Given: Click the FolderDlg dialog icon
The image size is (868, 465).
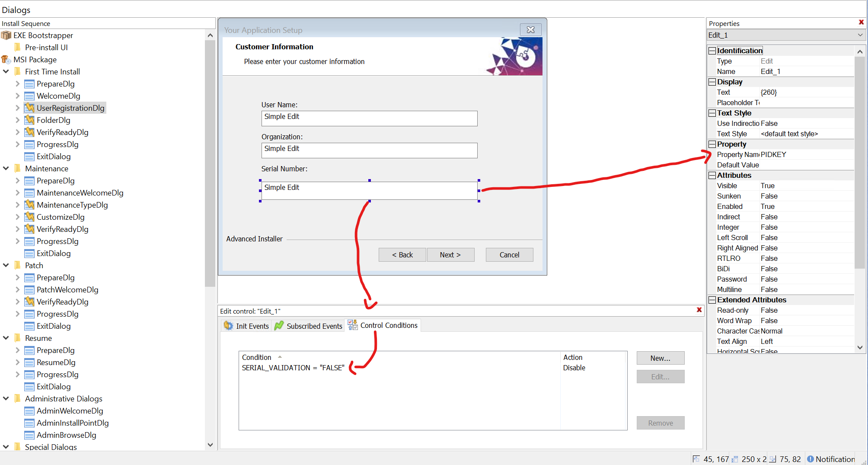Looking at the screenshot, I should 29,120.
